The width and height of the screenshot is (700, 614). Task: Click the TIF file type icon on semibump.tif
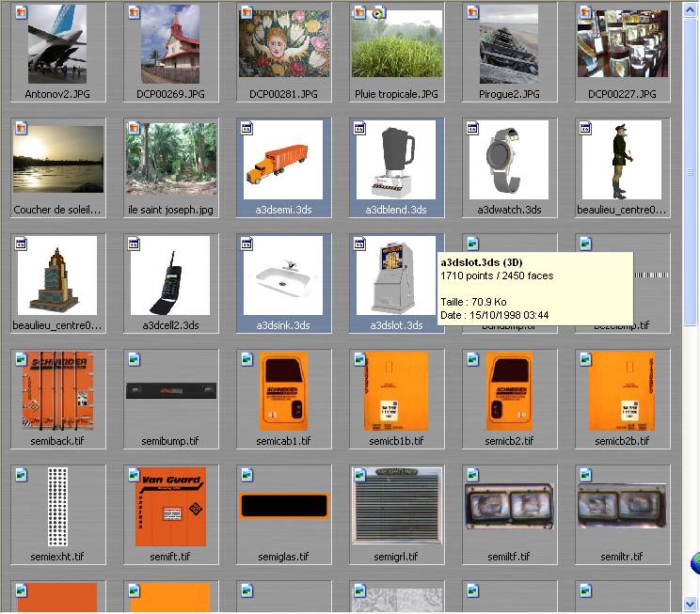pyautogui.click(x=134, y=359)
